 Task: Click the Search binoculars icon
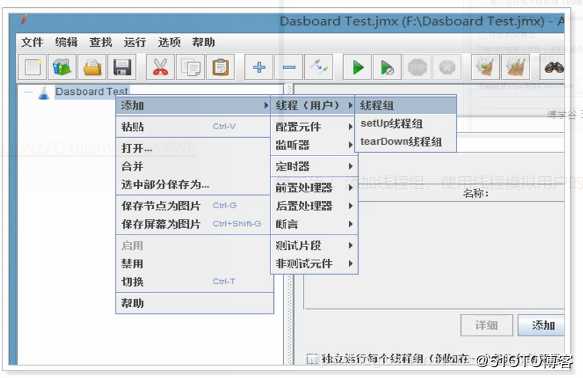553,67
